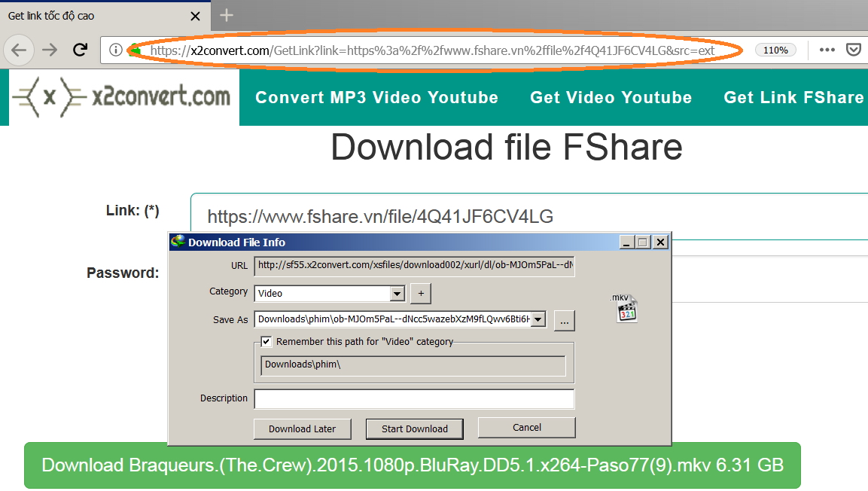Click the Downloads\phim\ remembered path field
This screenshot has height=491, width=868.
click(413, 364)
